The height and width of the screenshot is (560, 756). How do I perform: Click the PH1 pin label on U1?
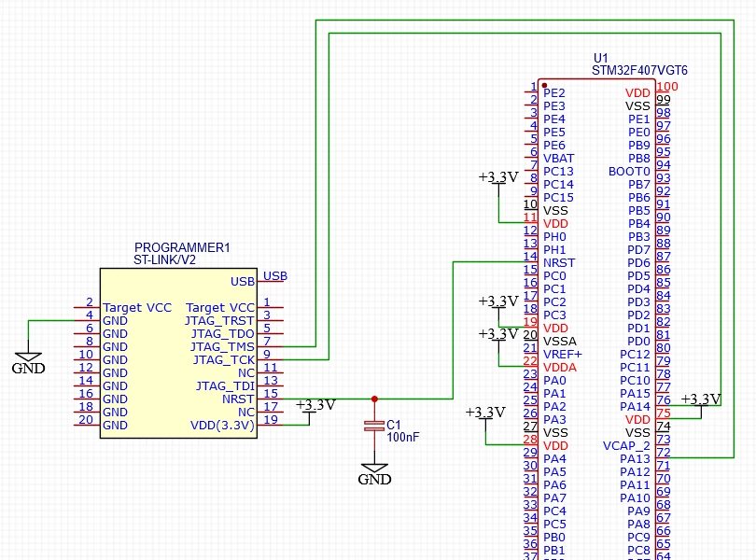coord(555,250)
